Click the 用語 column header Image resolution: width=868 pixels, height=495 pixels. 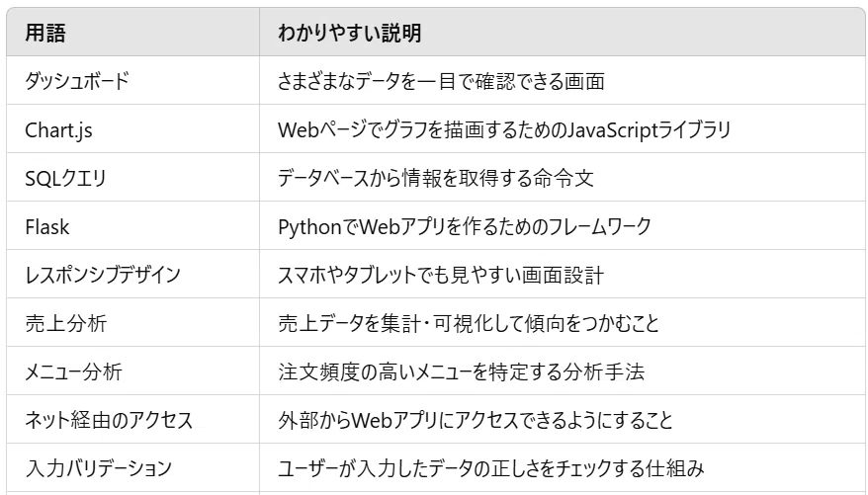[132, 32]
